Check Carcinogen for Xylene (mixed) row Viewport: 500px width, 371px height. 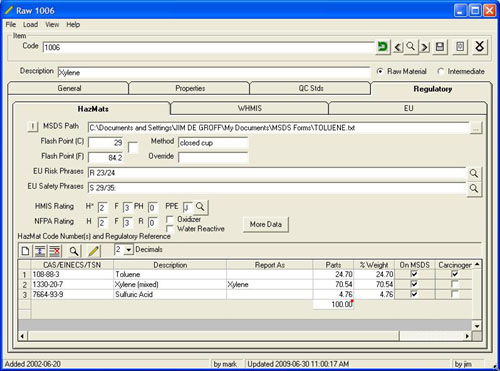pyautogui.click(x=455, y=284)
